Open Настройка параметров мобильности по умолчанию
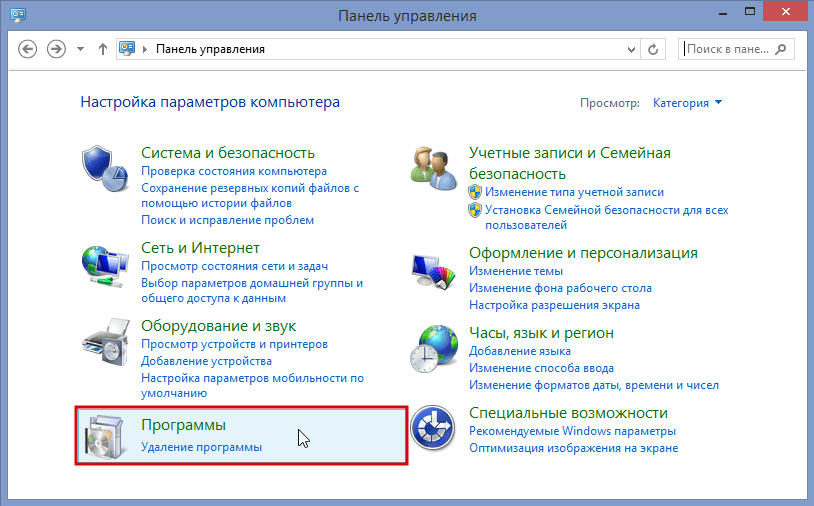The height and width of the screenshot is (506, 814). click(x=253, y=386)
